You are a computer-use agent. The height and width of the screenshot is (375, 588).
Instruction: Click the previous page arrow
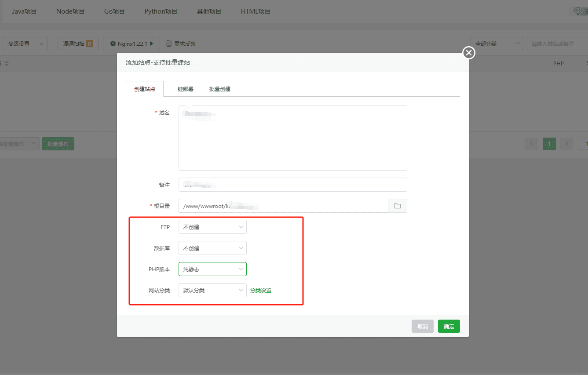[x=531, y=143]
